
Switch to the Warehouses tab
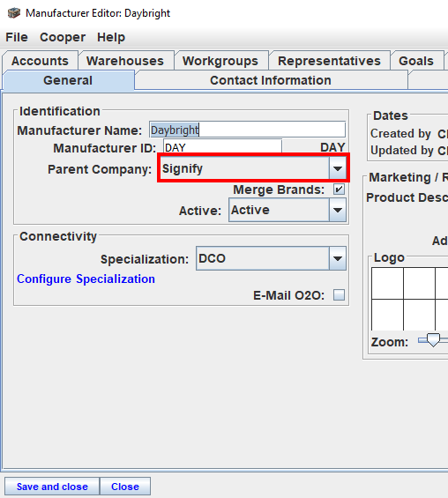coord(125,60)
